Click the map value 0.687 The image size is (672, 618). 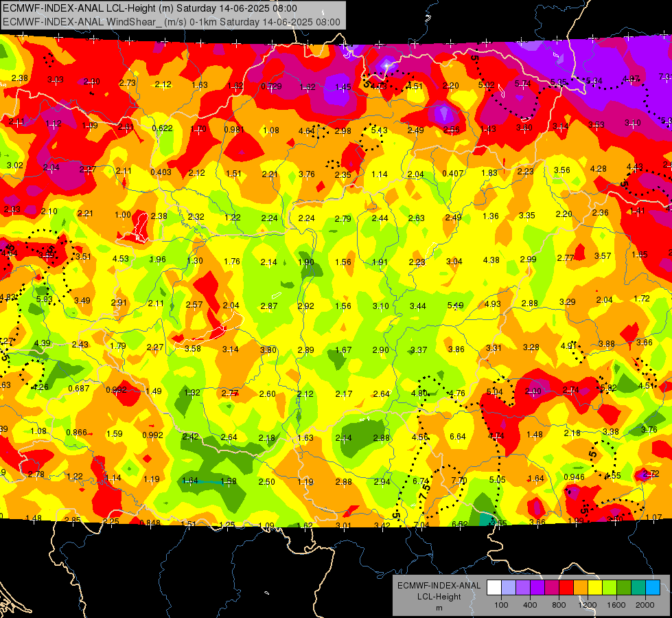[79, 388]
